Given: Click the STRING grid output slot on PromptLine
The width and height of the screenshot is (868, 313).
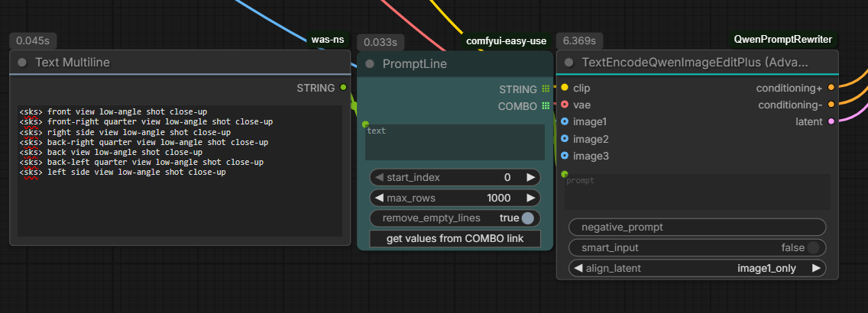Looking at the screenshot, I should point(546,89).
